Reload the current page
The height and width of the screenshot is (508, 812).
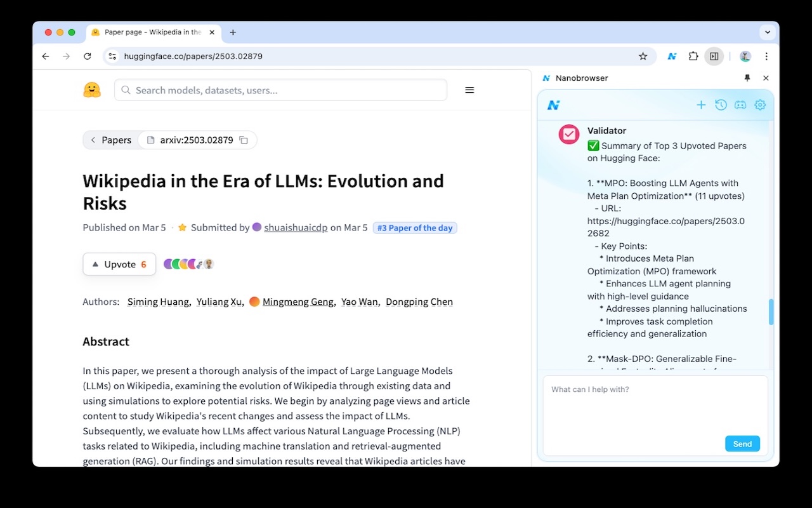click(88, 57)
